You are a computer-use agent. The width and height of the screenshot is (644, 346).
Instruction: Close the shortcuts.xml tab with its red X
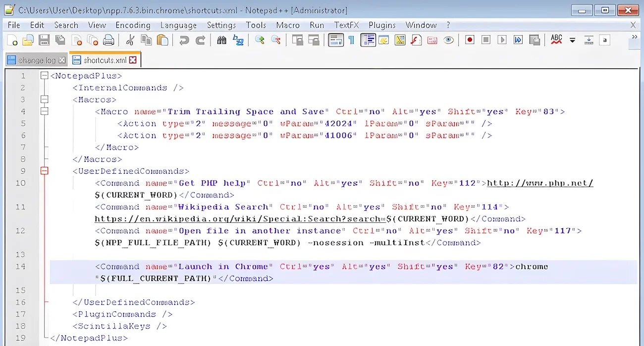point(133,60)
